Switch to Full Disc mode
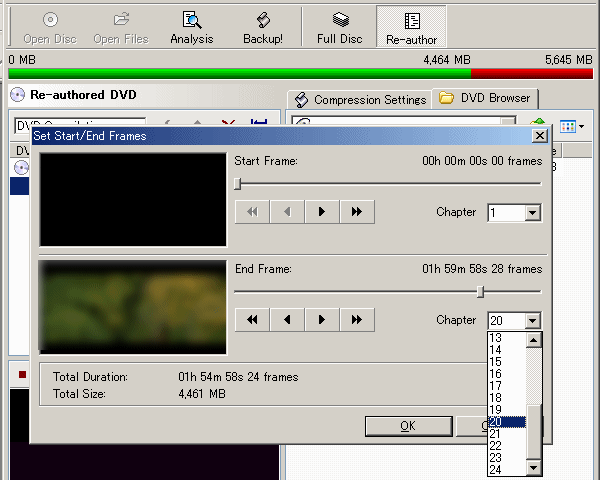Screen dimensions: 600x480 340,27
